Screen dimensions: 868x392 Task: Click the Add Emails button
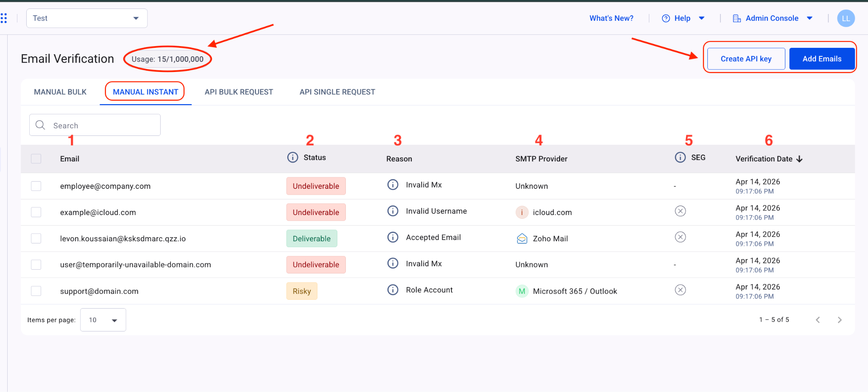[821, 59]
